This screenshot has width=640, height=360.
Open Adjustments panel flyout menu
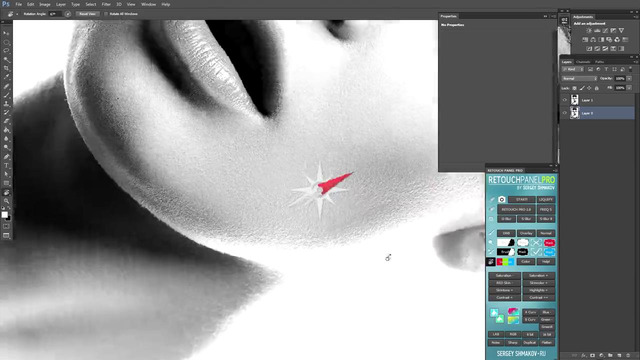click(x=636, y=17)
